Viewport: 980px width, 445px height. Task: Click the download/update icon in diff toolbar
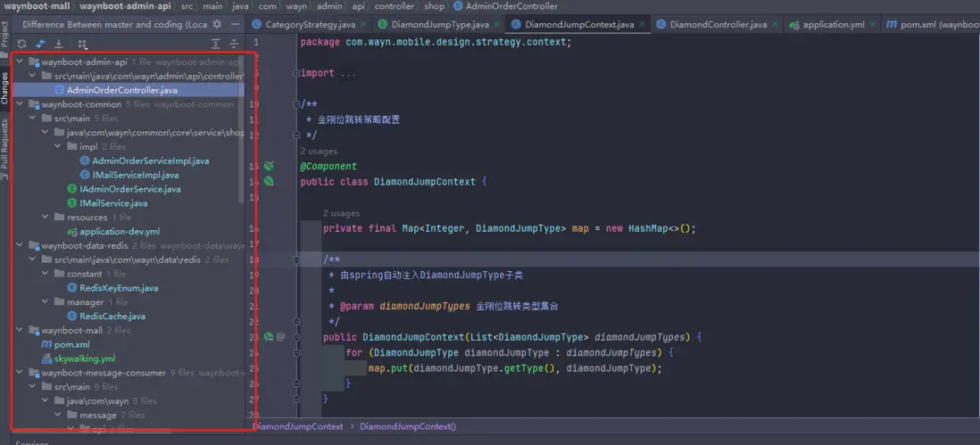(59, 44)
